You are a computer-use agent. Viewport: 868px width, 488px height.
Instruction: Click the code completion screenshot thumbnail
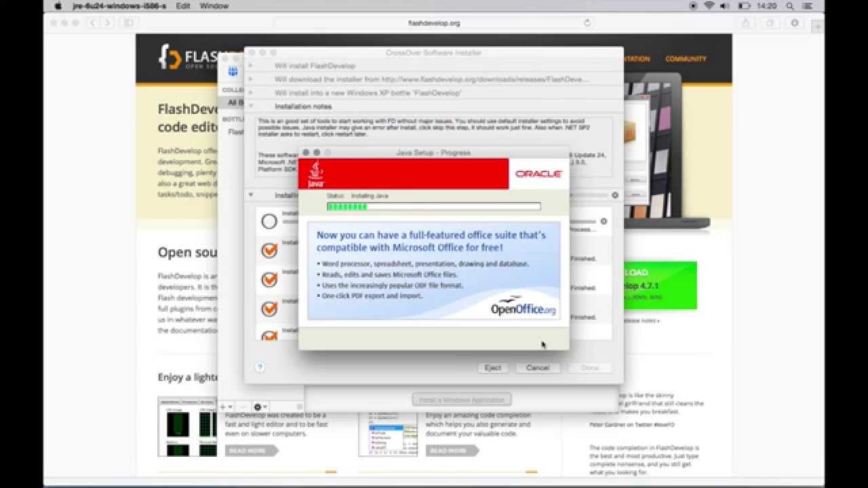388,434
